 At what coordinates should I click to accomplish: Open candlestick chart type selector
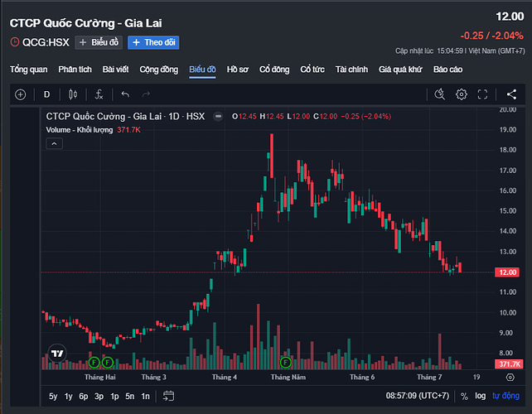coord(73,94)
